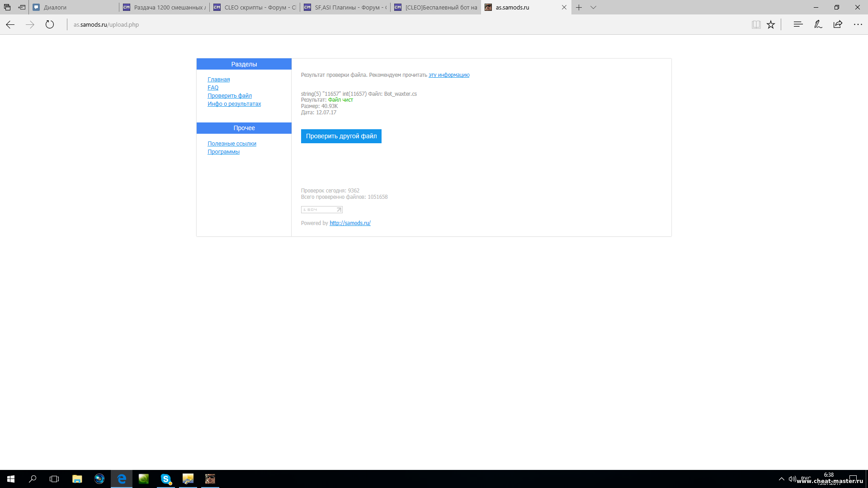Open Make a Web Note pen
Screen dimensions: 868x488
pos(818,25)
